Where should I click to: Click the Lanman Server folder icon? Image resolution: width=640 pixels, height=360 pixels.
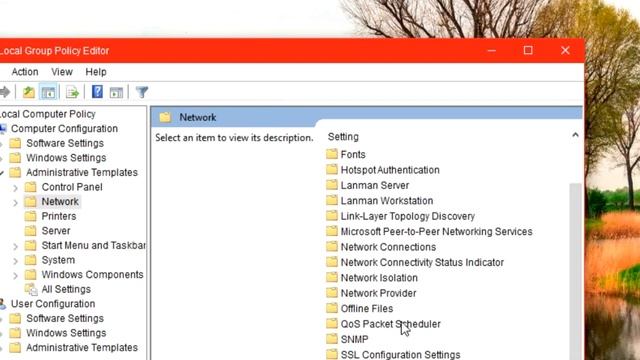tap(332, 185)
